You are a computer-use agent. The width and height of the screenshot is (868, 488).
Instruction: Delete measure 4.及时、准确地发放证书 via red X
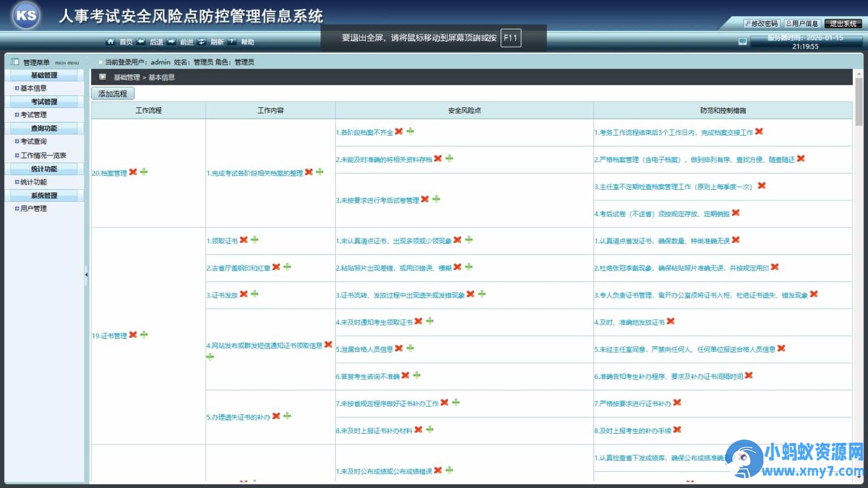pyautogui.click(x=671, y=321)
